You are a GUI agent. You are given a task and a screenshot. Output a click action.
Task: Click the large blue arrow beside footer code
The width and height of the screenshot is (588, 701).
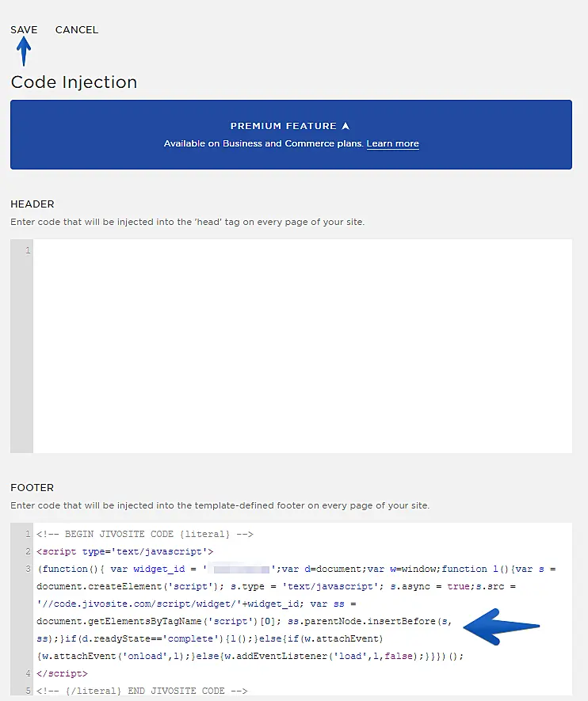501,627
